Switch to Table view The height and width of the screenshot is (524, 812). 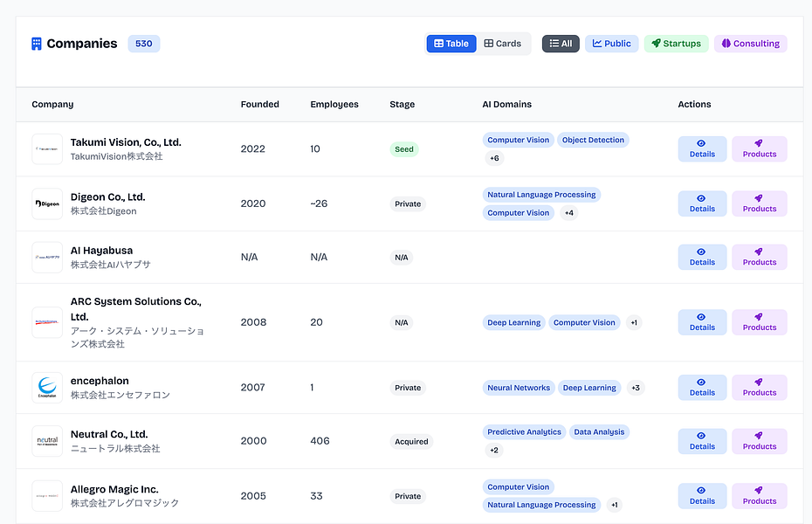[451, 44]
